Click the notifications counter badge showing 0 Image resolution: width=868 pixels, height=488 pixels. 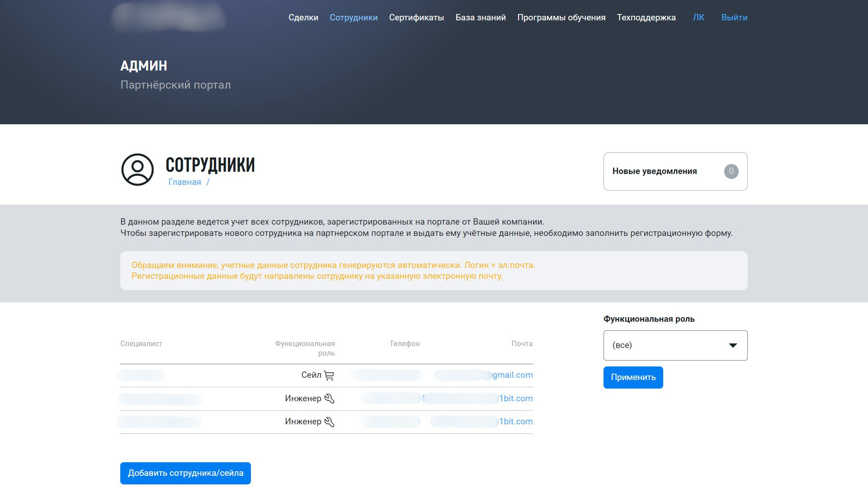pyautogui.click(x=731, y=171)
